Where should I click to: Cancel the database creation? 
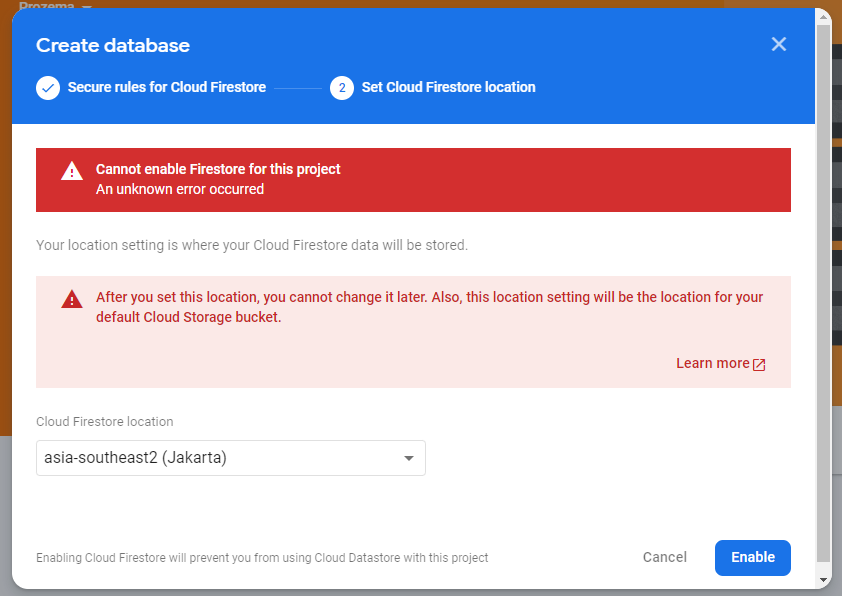(x=664, y=557)
